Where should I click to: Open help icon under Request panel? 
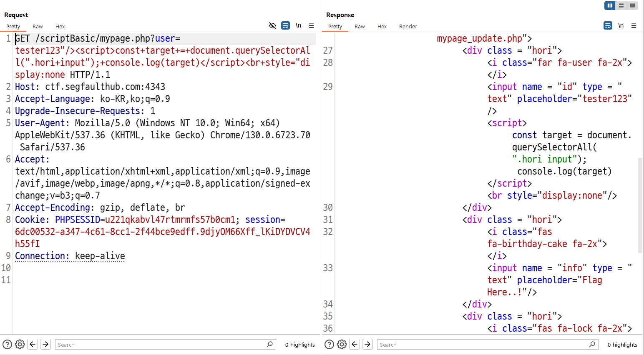7,344
